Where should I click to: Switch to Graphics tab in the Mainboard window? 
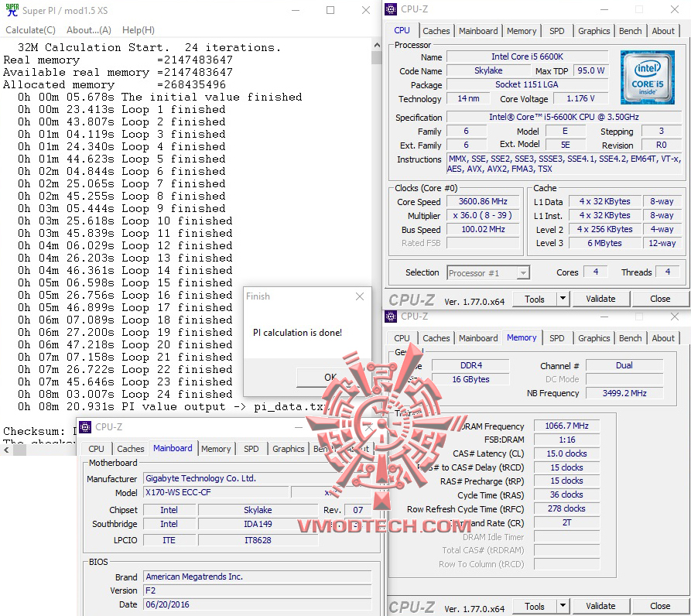coord(288,449)
